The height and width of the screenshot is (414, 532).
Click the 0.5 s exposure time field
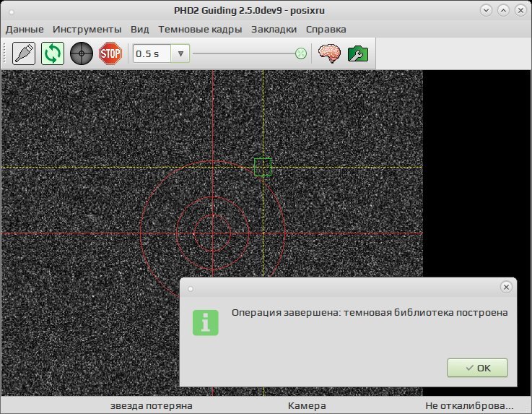pos(152,53)
